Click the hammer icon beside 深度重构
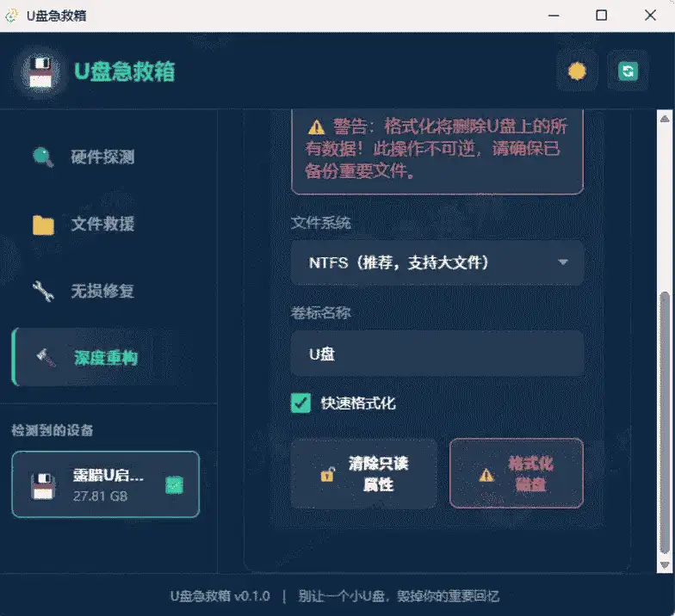 pos(46,358)
